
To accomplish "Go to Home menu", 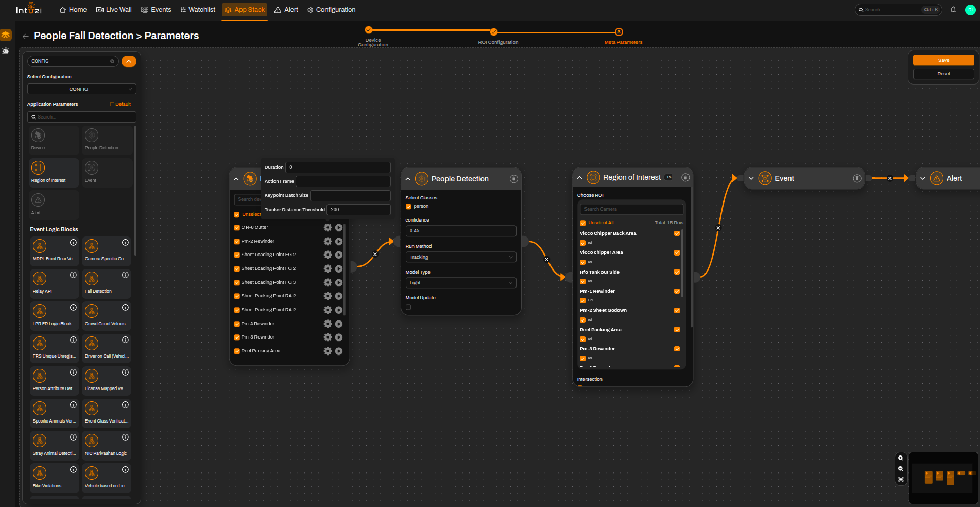I will (73, 10).
